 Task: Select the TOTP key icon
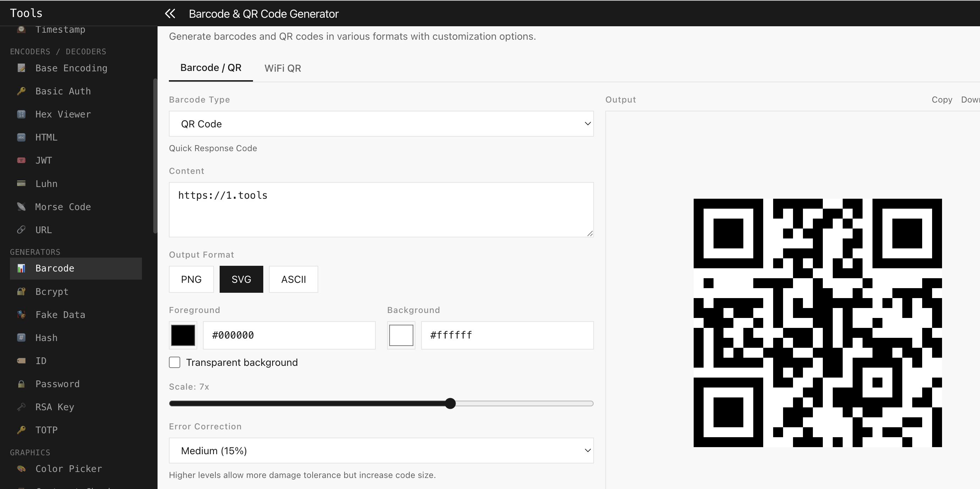point(21,430)
